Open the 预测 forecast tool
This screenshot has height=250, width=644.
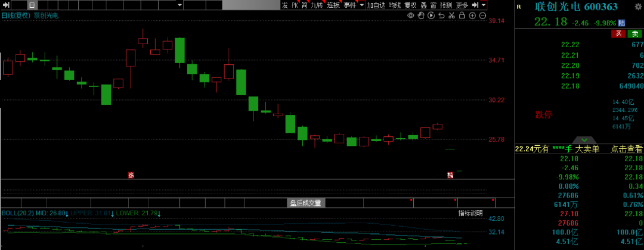(x=446, y=5)
